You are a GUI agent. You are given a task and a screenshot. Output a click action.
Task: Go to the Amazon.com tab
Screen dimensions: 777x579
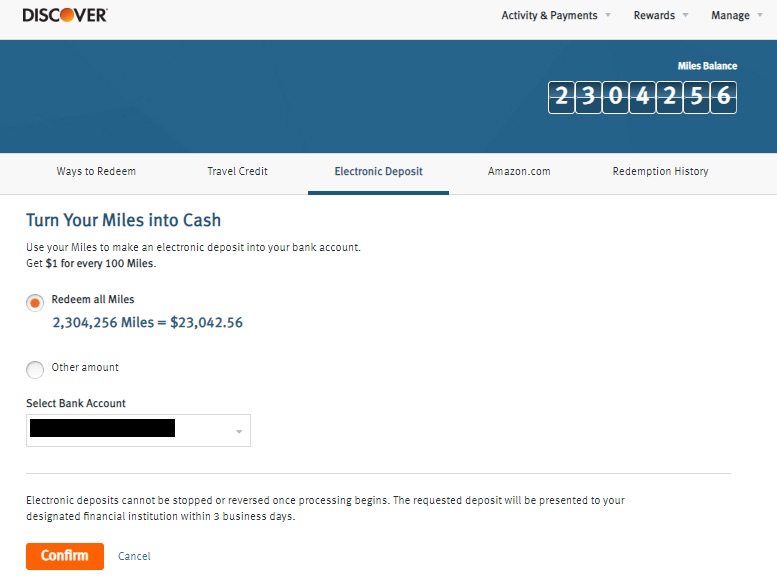519,172
